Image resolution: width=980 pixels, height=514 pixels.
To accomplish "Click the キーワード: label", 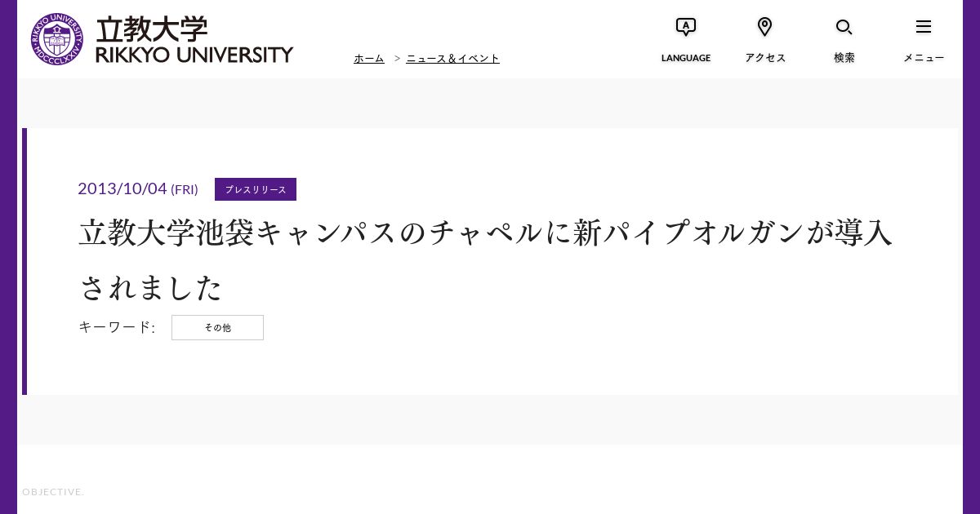I will pos(117,327).
